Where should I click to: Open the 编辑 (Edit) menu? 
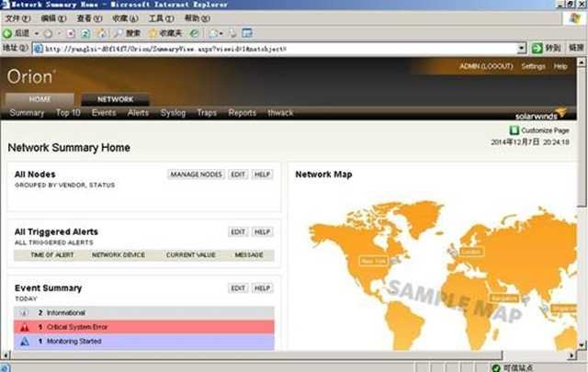(53, 18)
